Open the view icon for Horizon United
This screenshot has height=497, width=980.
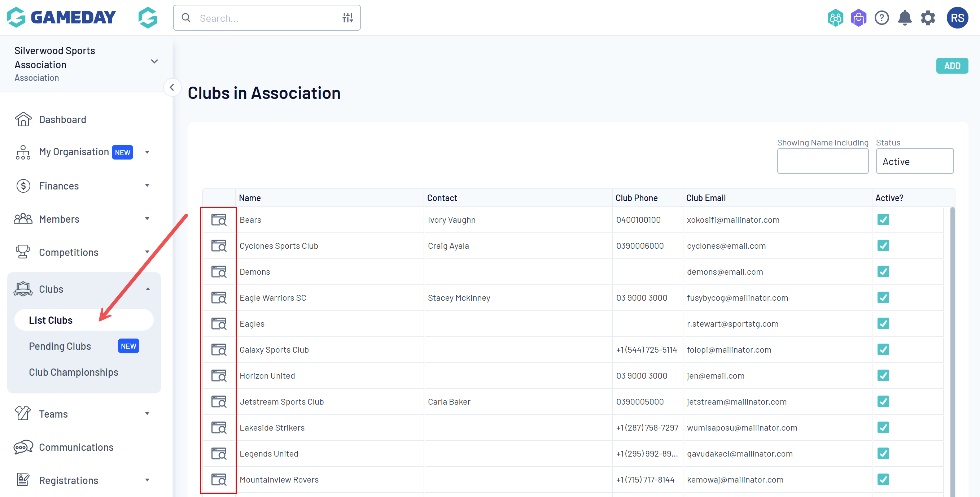(219, 376)
